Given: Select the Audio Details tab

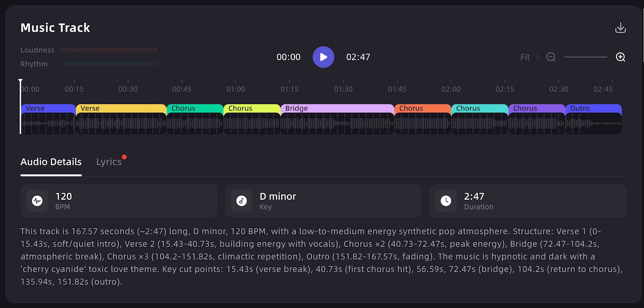Looking at the screenshot, I should click(51, 162).
